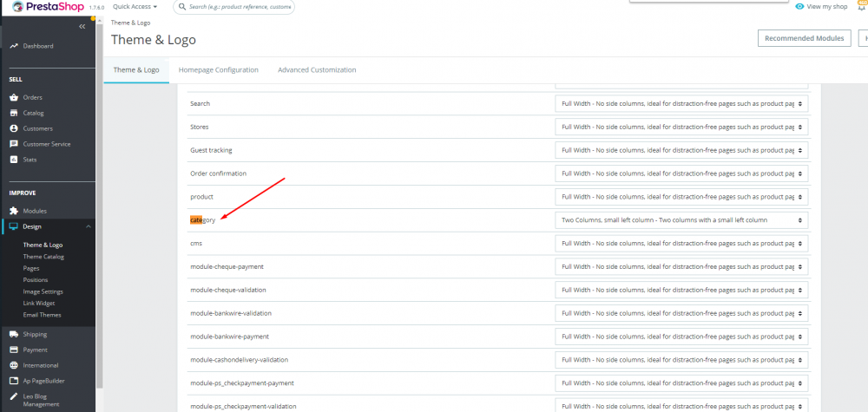Open the Stats chart icon
Viewport: 868px width, 412px height.
point(14,160)
